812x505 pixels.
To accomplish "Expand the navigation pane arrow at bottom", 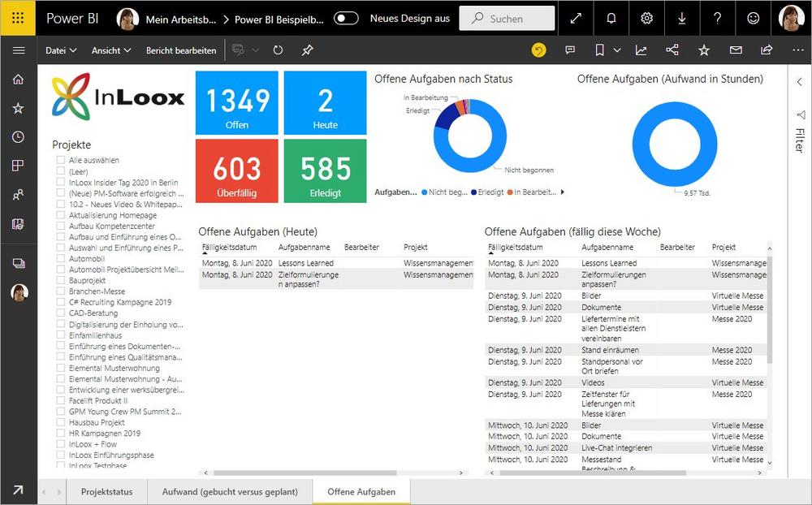I will (x=18, y=490).
